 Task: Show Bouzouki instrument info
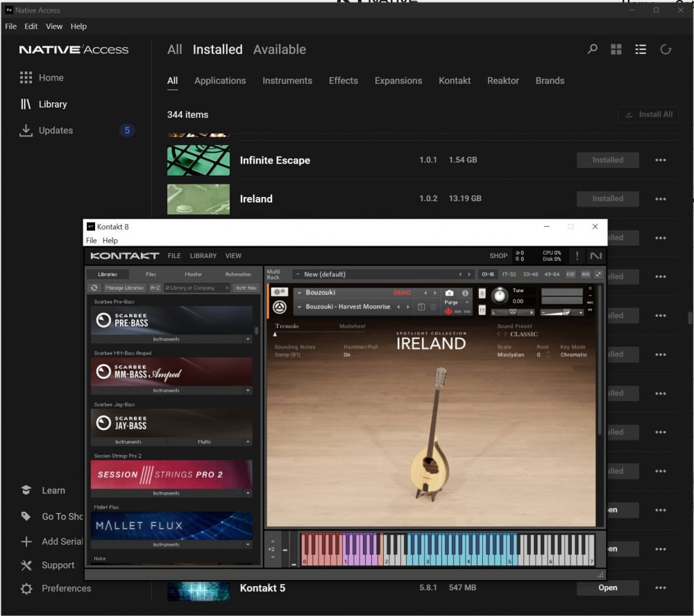point(465,293)
